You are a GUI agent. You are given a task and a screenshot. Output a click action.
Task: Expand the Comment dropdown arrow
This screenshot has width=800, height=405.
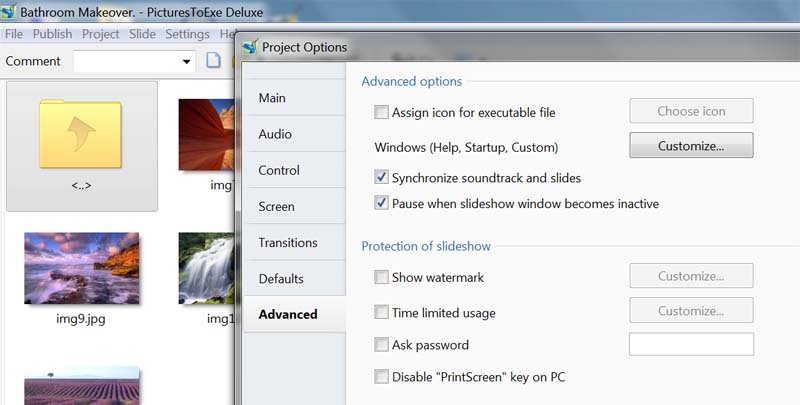(186, 62)
